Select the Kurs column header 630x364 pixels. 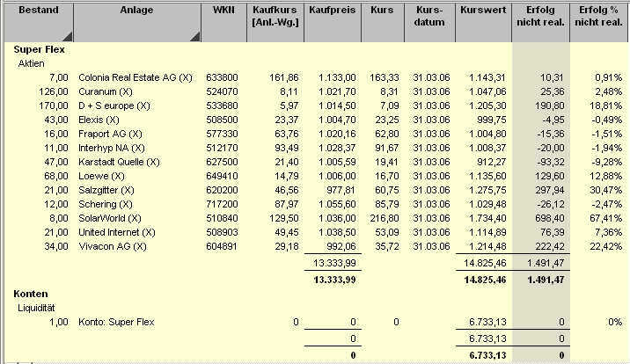383,23
